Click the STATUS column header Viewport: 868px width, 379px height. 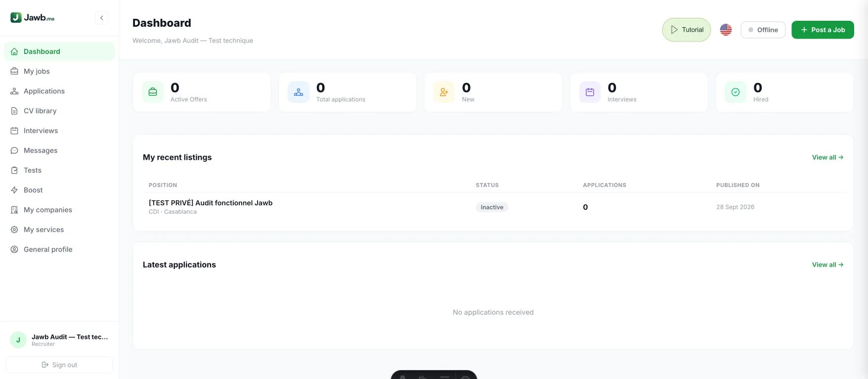[x=487, y=185]
